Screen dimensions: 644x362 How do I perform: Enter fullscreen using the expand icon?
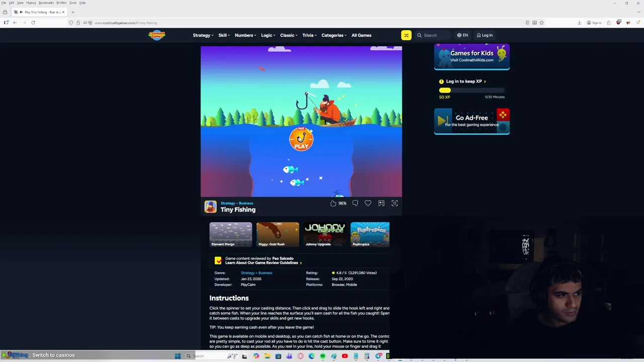[x=394, y=203]
